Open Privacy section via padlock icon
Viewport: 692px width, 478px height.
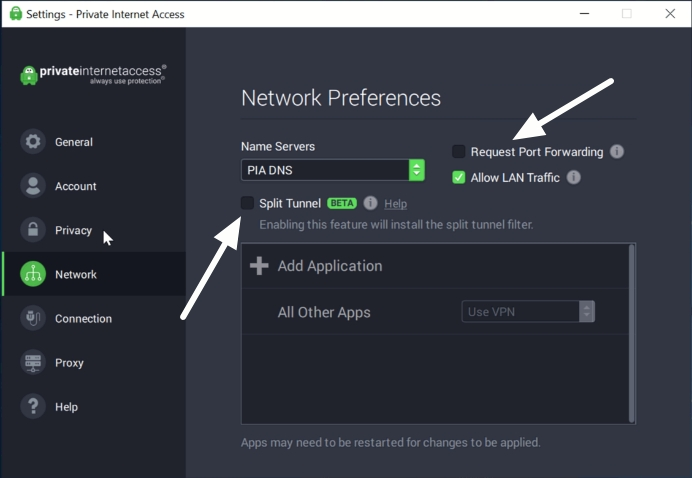(x=33, y=230)
